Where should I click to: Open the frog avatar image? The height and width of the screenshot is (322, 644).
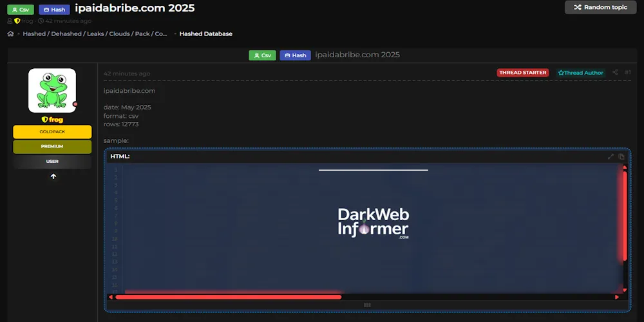click(52, 90)
